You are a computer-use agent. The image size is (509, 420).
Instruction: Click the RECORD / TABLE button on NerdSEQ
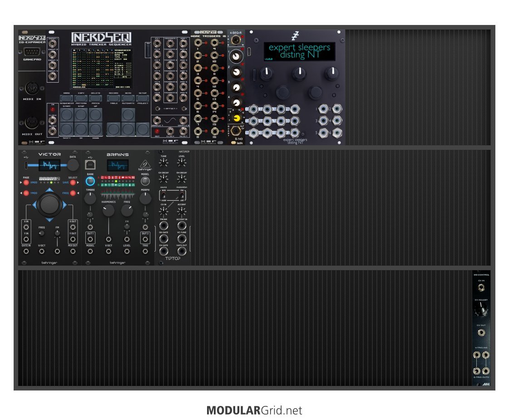point(114,98)
